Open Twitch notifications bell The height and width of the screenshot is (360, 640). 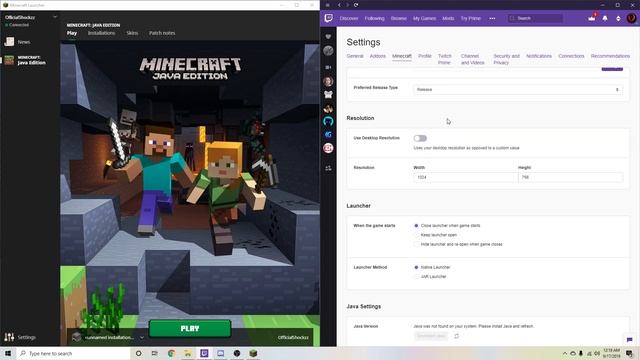(605, 18)
